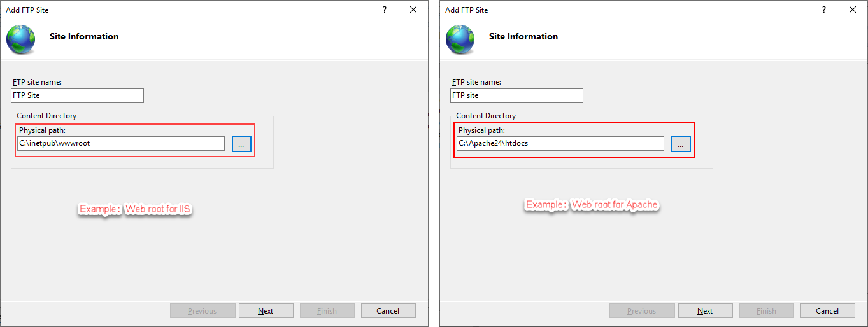
Task: Click the help question mark in the IIS example dialog
Action: click(385, 10)
